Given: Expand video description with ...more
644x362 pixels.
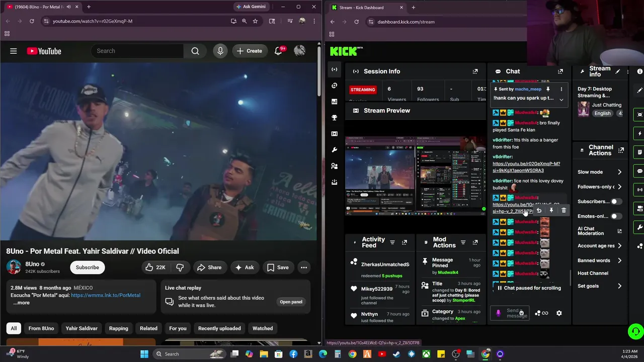Looking at the screenshot, I should 21,303.
